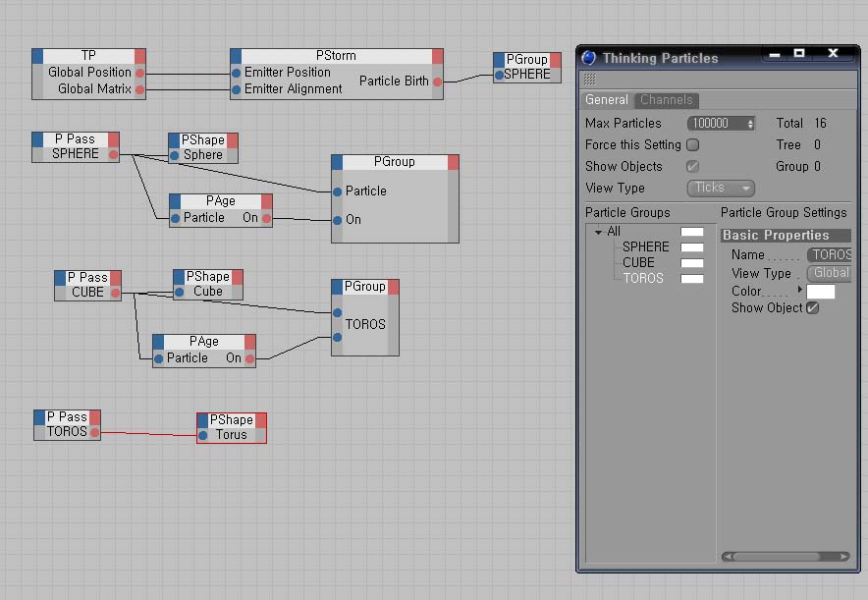Click the blue corner of the TP node
The height and width of the screenshot is (600, 868).
click(x=37, y=55)
